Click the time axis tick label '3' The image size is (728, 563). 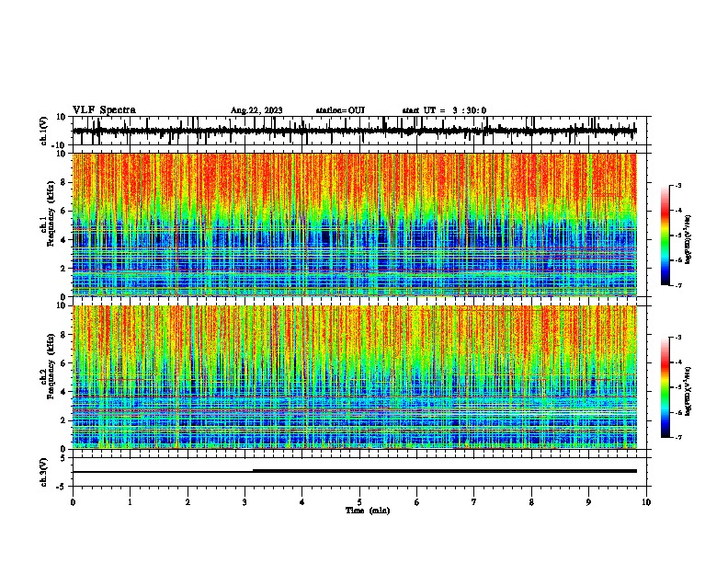(x=245, y=502)
